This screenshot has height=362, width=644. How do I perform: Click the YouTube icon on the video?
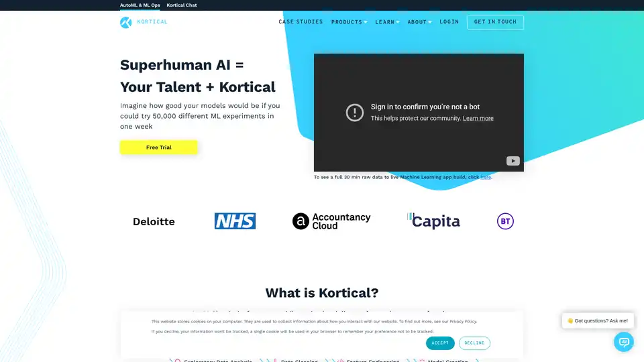pos(513,161)
